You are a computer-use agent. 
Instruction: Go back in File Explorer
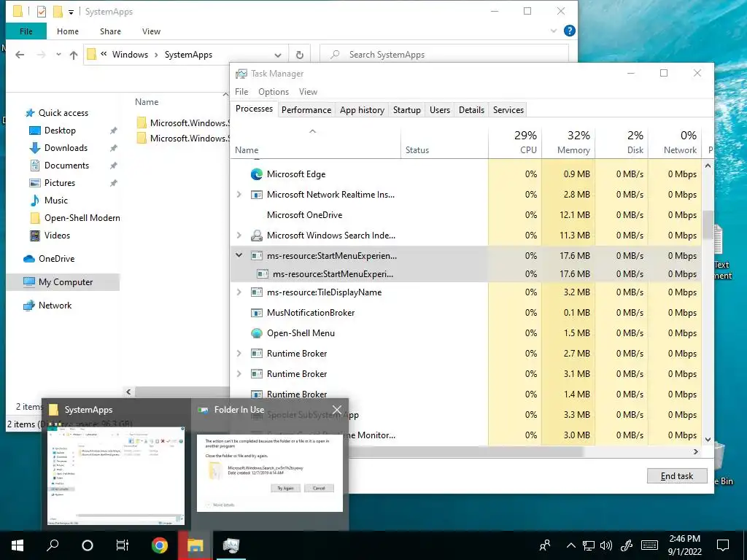click(x=20, y=55)
